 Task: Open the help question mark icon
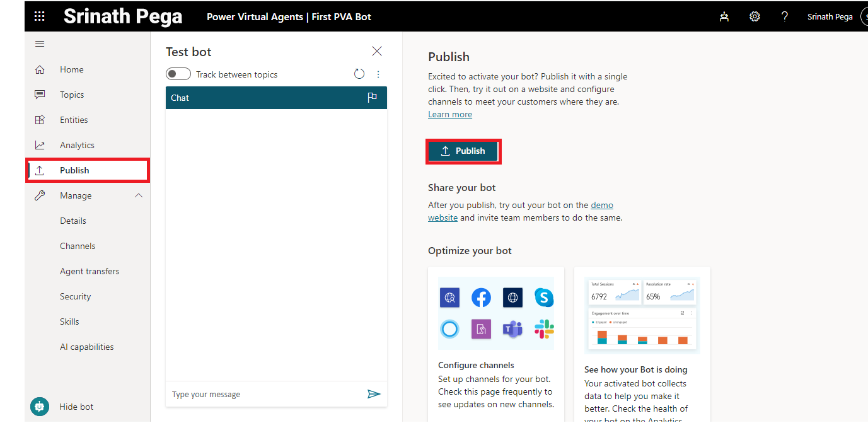(784, 17)
